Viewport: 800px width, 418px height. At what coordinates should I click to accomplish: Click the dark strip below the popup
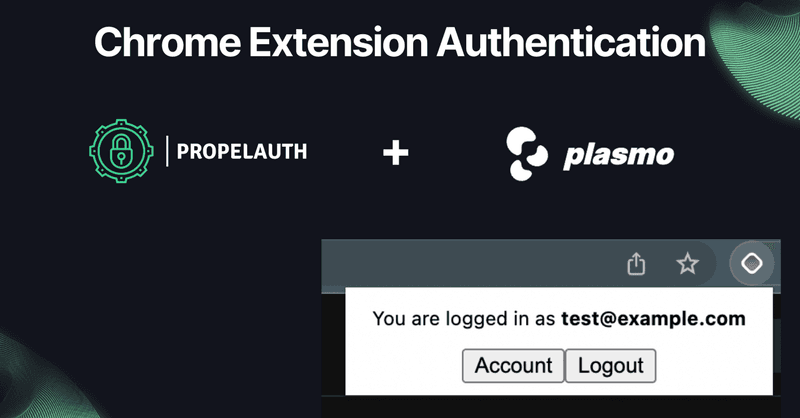click(551, 407)
